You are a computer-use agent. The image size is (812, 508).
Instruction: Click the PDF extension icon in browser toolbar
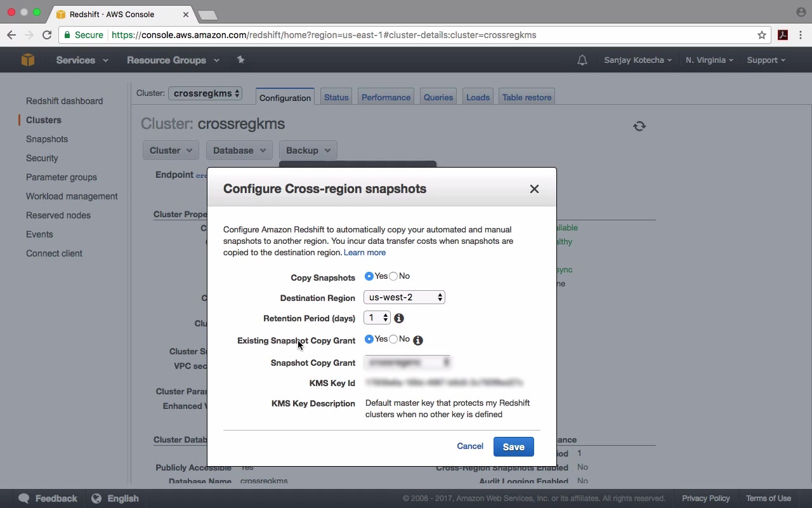(783, 35)
